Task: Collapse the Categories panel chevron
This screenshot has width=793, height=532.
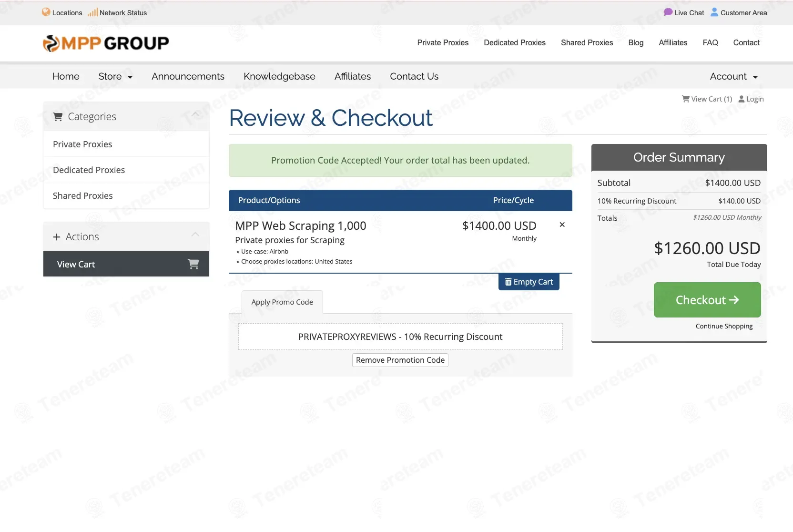Action: (x=195, y=114)
